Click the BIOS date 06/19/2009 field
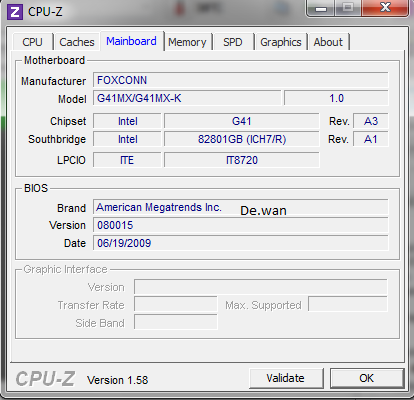The width and height of the screenshot is (414, 400). pos(241,243)
